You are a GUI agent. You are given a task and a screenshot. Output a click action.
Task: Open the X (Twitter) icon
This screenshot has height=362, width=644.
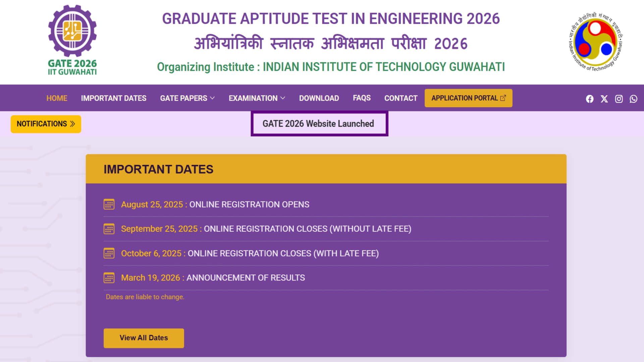tap(604, 99)
